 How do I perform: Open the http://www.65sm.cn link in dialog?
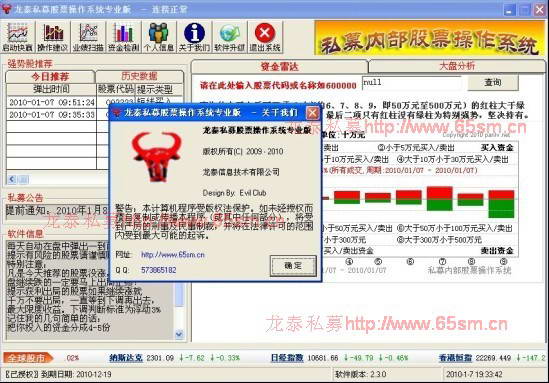pyautogui.click(x=173, y=255)
